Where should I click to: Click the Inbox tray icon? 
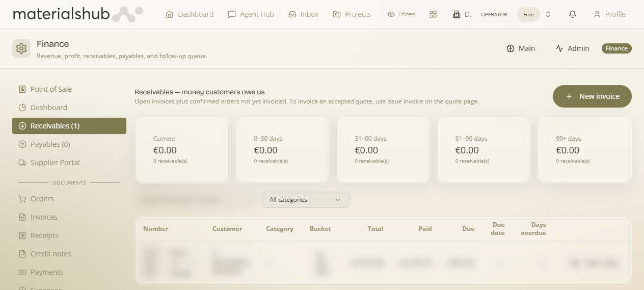tap(292, 14)
